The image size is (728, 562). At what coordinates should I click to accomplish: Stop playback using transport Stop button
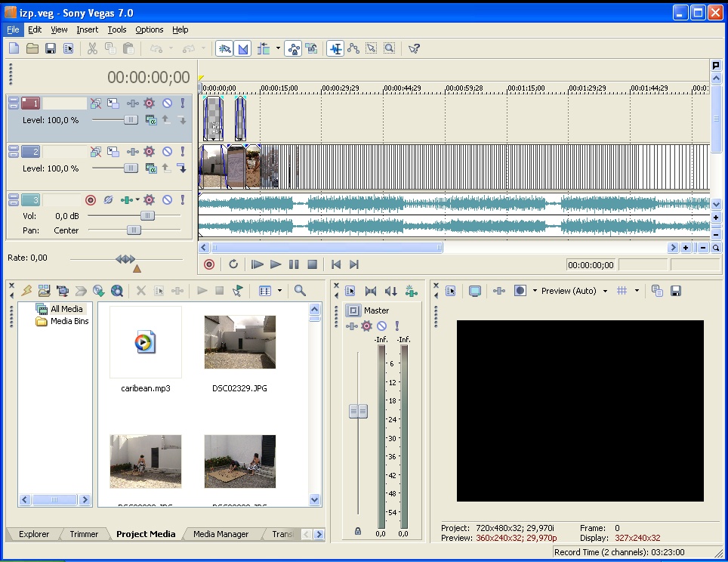point(312,264)
